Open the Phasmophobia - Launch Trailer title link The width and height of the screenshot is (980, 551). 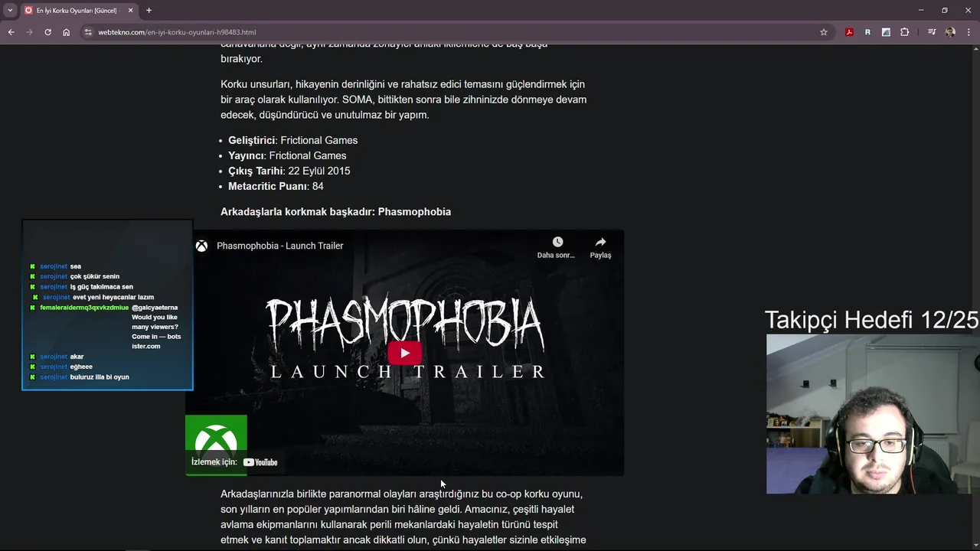(279, 246)
